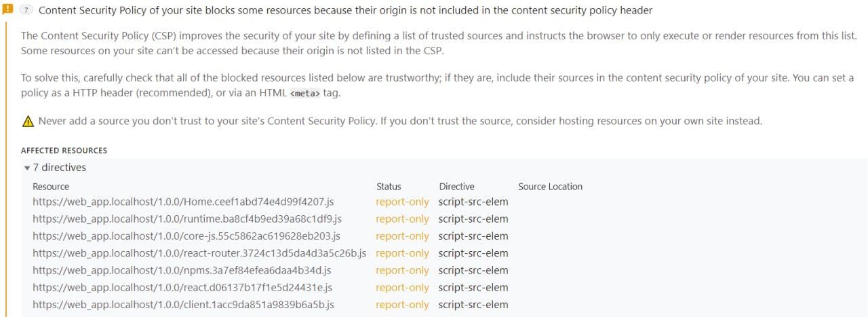Open the react.d06137b17f1e5d24431e.js resource
The width and height of the screenshot is (868, 317).
click(182, 288)
